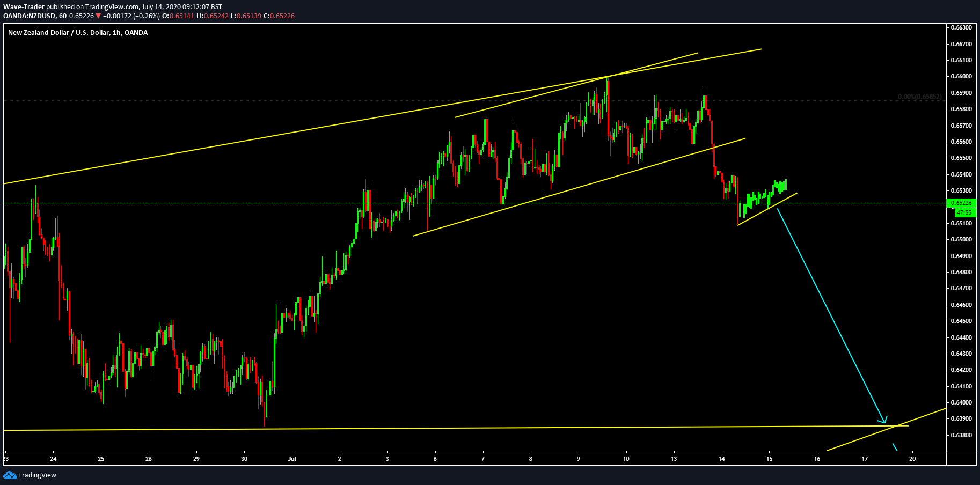
Task: Click price axis label 0.66200
Action: (961, 44)
